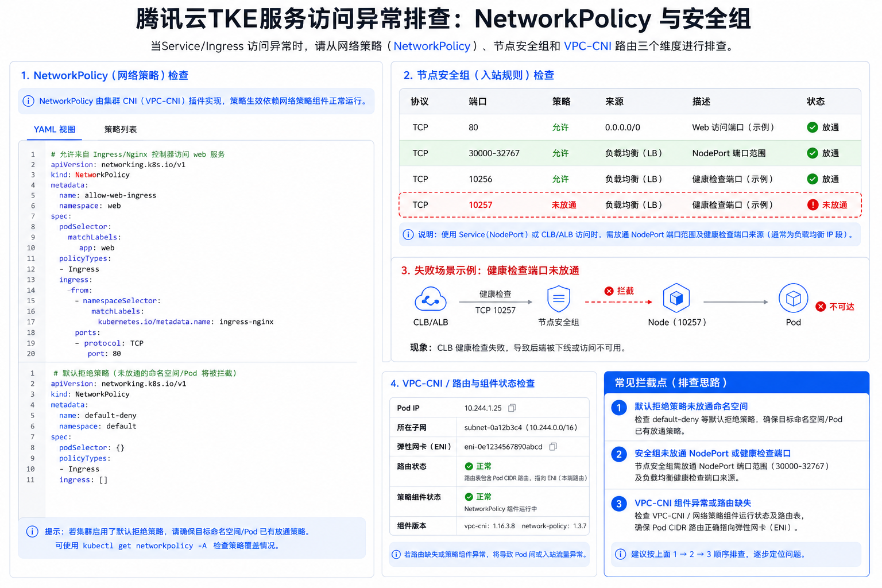882x588 pixels.
Task: Click YAML line name: default-deny
Action: (x=98, y=415)
